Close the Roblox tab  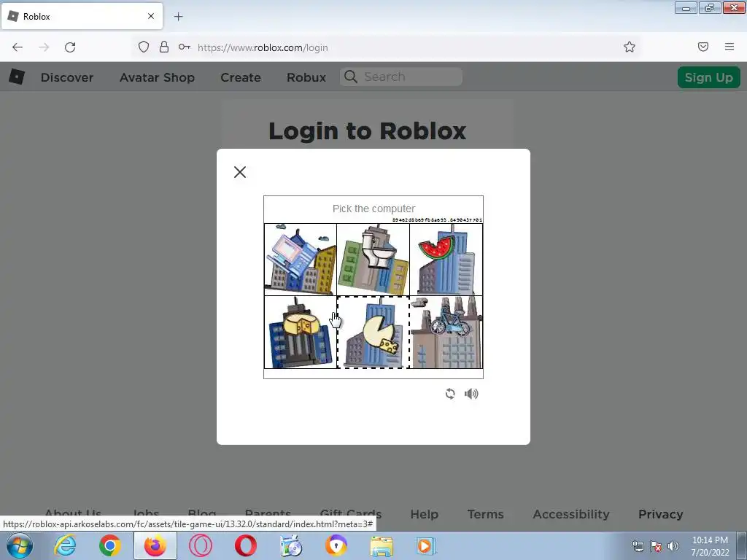point(151,16)
